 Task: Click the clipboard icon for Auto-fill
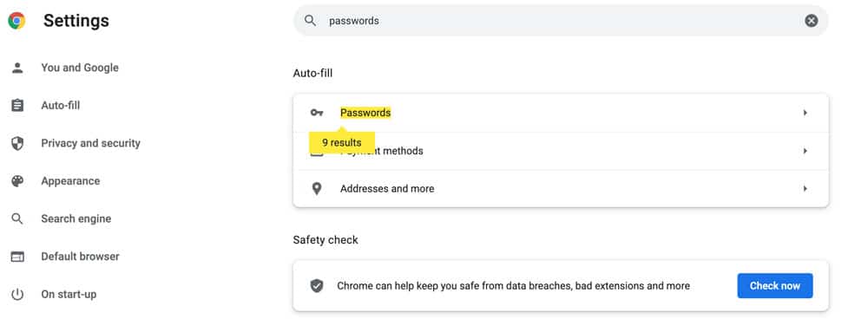pos(17,106)
